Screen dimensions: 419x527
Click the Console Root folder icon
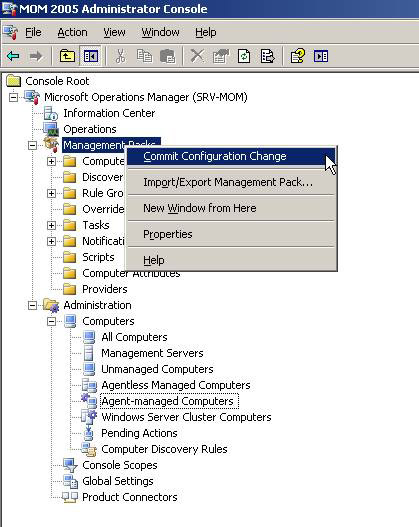pos(14,81)
